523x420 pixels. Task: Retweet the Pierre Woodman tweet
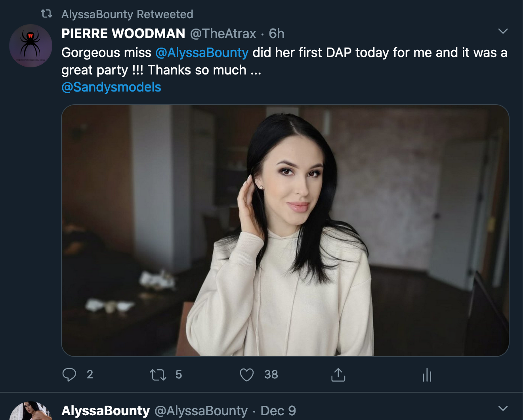coord(158,374)
